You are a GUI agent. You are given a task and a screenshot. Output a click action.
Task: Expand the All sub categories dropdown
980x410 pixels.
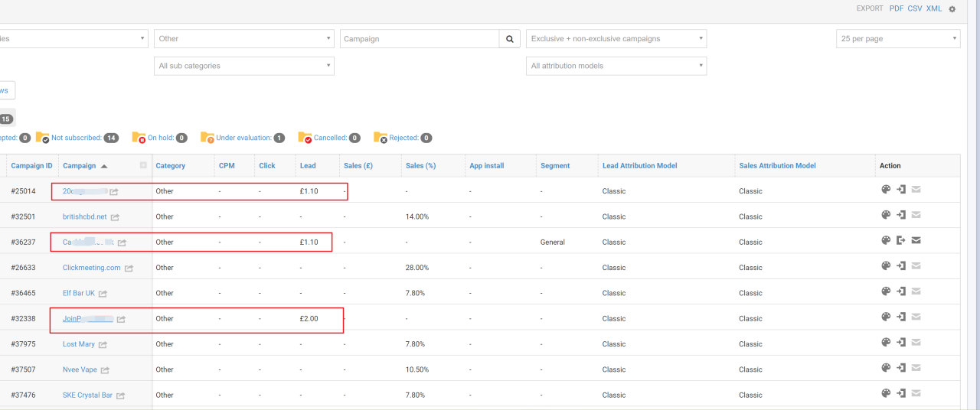(243, 67)
